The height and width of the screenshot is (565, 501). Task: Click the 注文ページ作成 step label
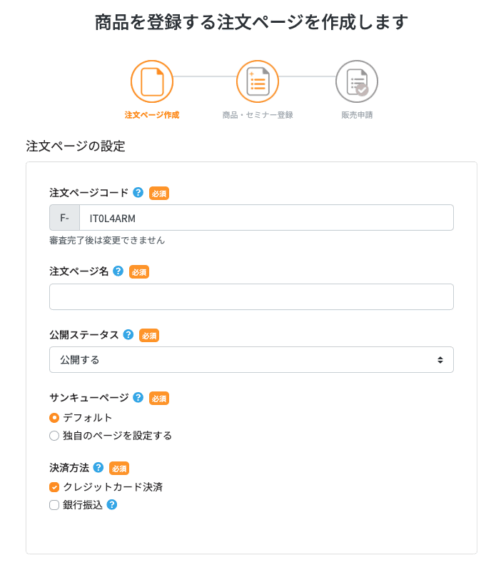[x=152, y=115]
